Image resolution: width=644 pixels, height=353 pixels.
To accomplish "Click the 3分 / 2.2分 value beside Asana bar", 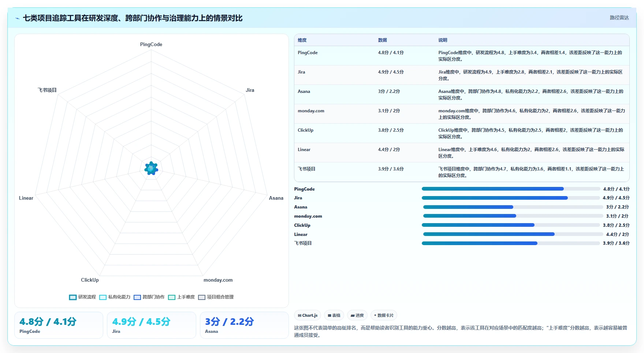I will (617, 207).
